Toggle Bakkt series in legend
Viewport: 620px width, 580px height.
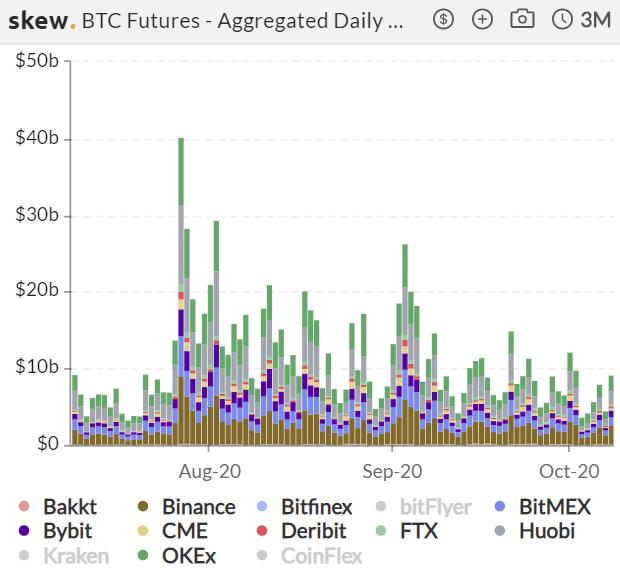[x=58, y=506]
